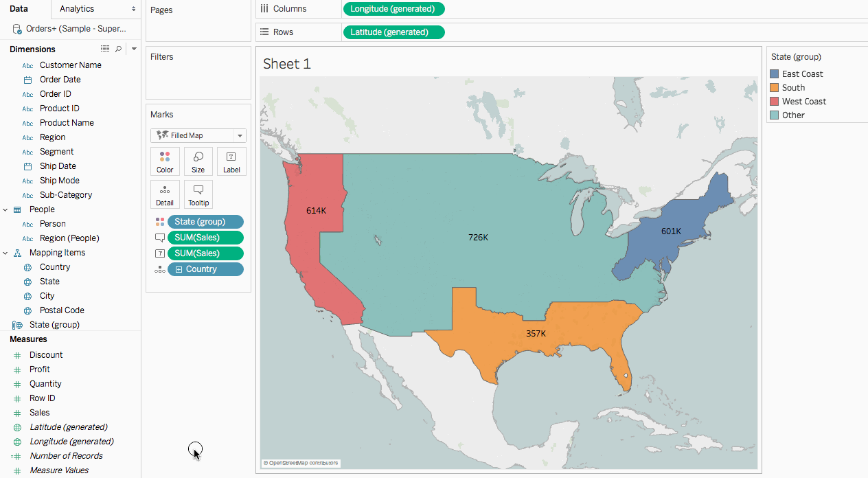Open the OpenStreetMap contributors link

[x=301, y=463]
